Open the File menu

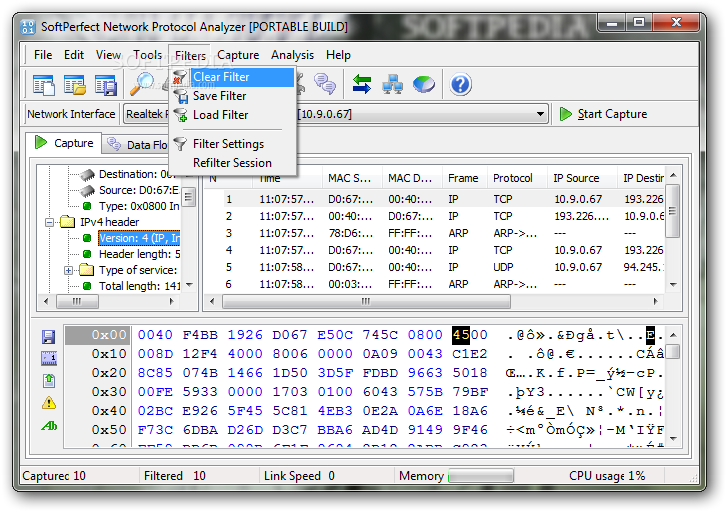tap(43, 55)
